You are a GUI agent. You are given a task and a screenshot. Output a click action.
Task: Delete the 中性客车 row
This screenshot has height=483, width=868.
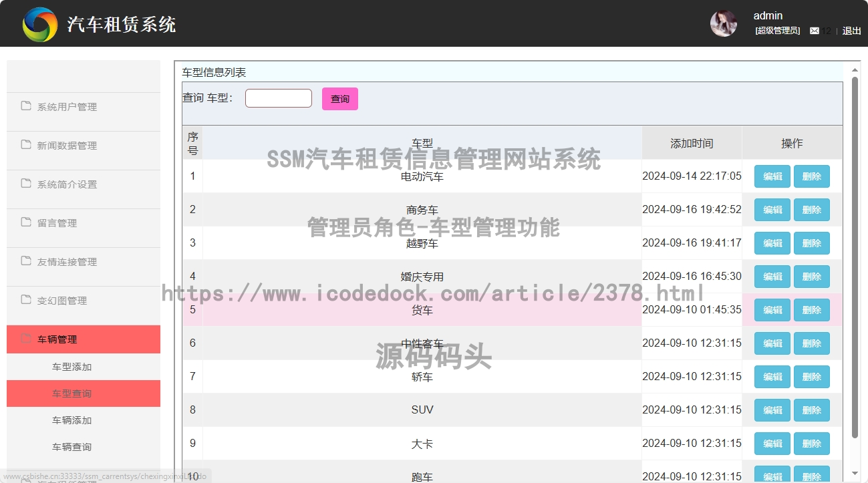(x=812, y=343)
